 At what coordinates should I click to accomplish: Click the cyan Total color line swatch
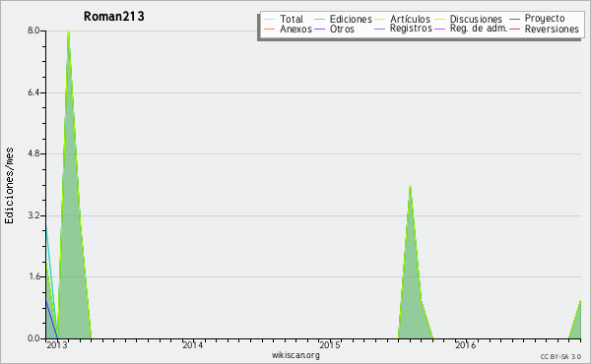pyautogui.click(x=270, y=19)
